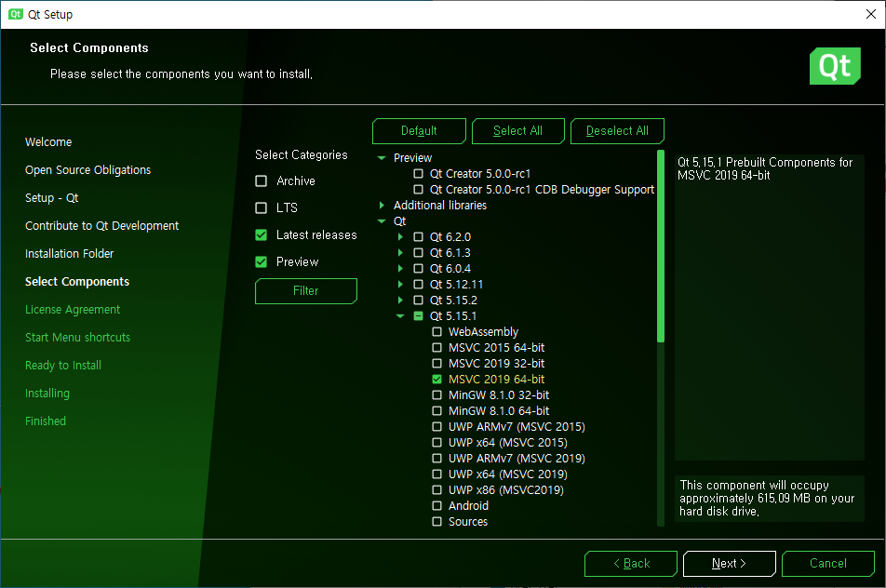Image resolution: width=886 pixels, height=588 pixels.
Task: Uncheck the Preview category checkbox
Action: 261,262
